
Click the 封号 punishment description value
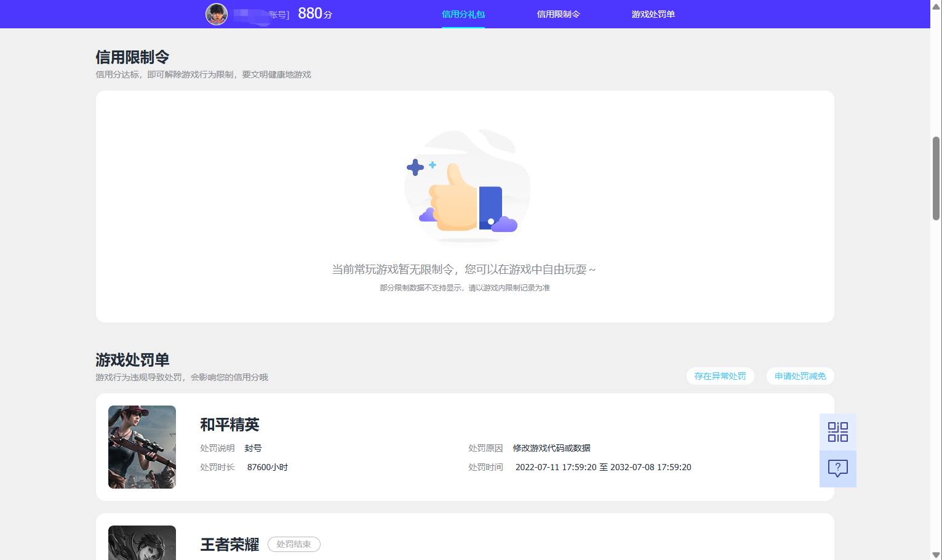(253, 448)
